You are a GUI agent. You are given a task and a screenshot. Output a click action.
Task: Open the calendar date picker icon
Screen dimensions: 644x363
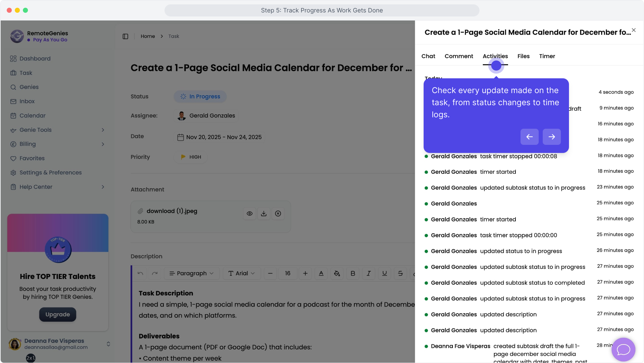[x=181, y=137]
